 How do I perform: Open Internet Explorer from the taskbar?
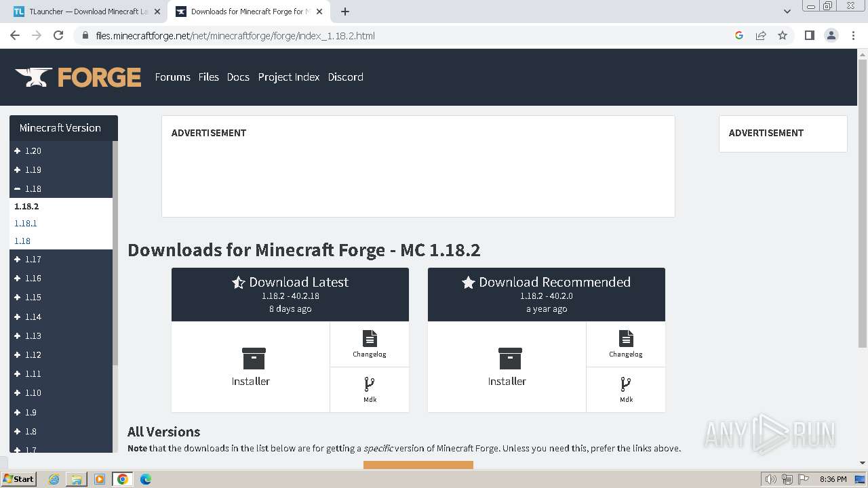(54, 479)
